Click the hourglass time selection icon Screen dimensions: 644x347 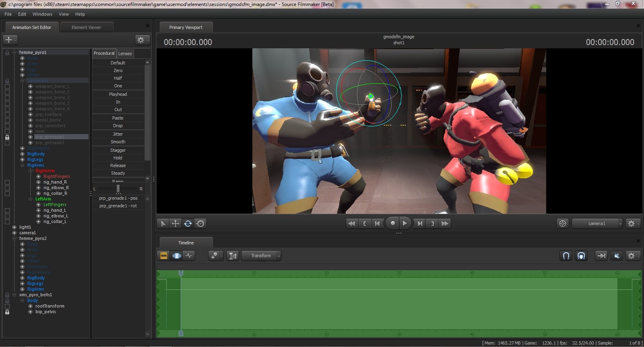(x=233, y=256)
